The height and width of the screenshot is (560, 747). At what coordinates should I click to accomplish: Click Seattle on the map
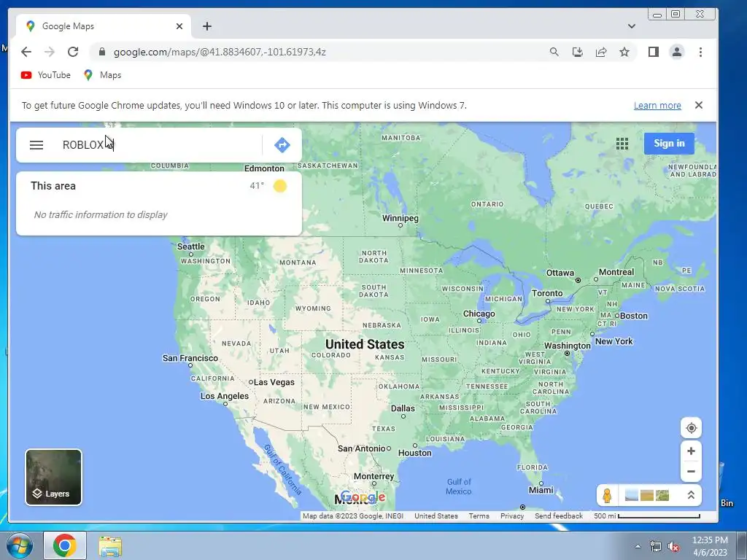coord(190,246)
